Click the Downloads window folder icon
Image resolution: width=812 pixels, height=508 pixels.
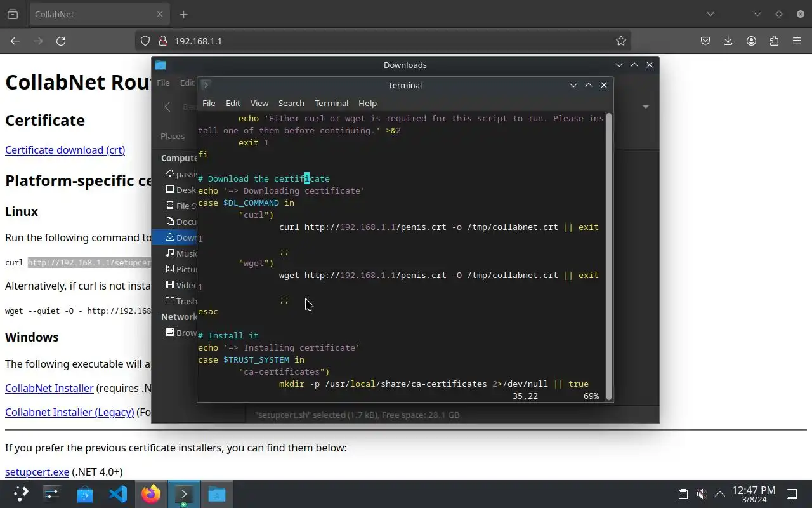click(x=160, y=65)
